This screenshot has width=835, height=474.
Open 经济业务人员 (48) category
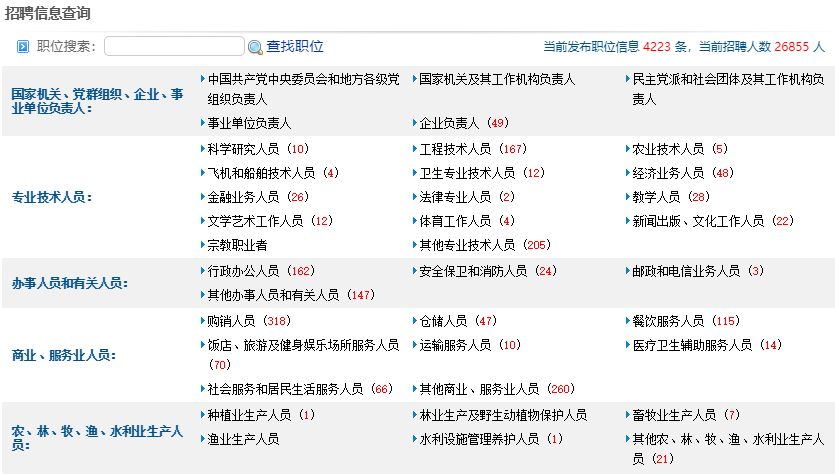coord(682,173)
